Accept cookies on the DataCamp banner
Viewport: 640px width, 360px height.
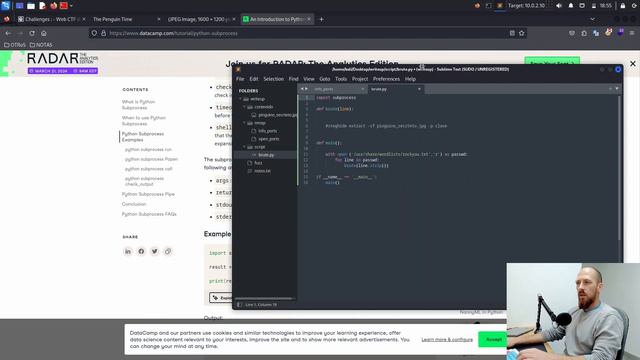(493, 340)
